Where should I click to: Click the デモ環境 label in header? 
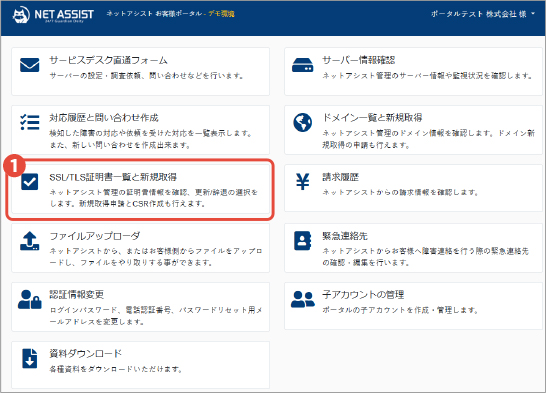pos(221,14)
